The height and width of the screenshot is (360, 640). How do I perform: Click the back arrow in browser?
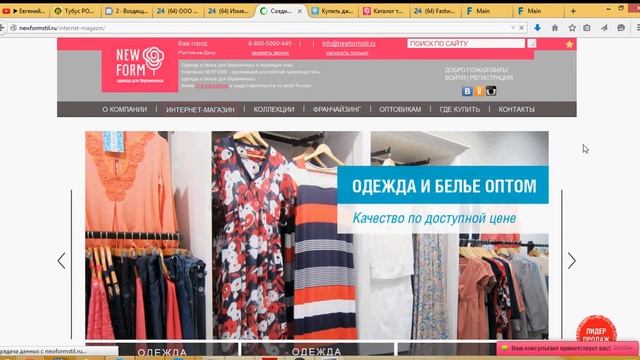[x=2, y=28]
